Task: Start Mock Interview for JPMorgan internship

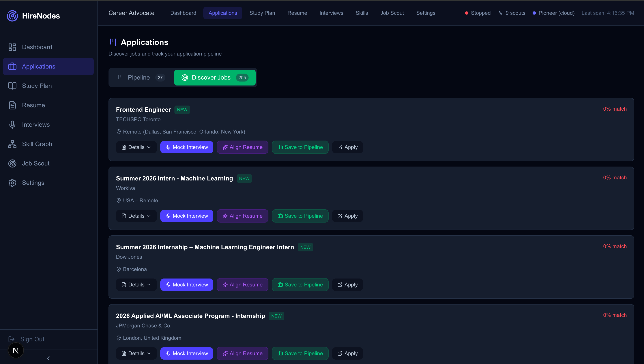Action: [x=187, y=353]
